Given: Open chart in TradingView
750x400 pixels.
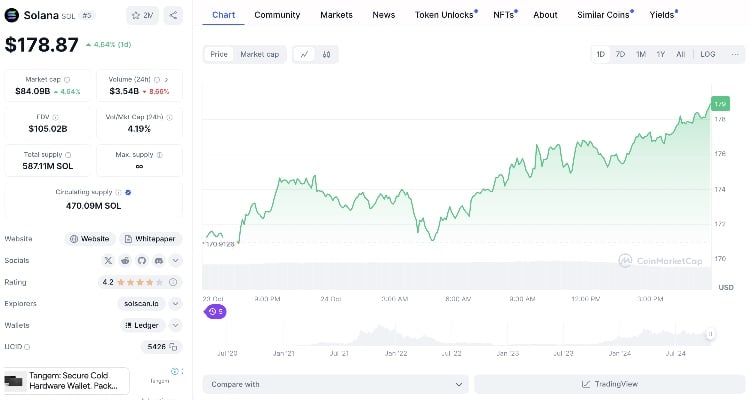Looking at the screenshot, I should (609, 384).
